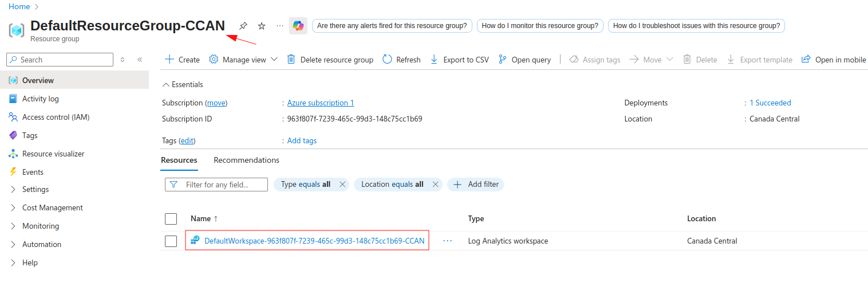Collapse the sidebar menu with double chevron
868x290 pixels.
pos(140,60)
